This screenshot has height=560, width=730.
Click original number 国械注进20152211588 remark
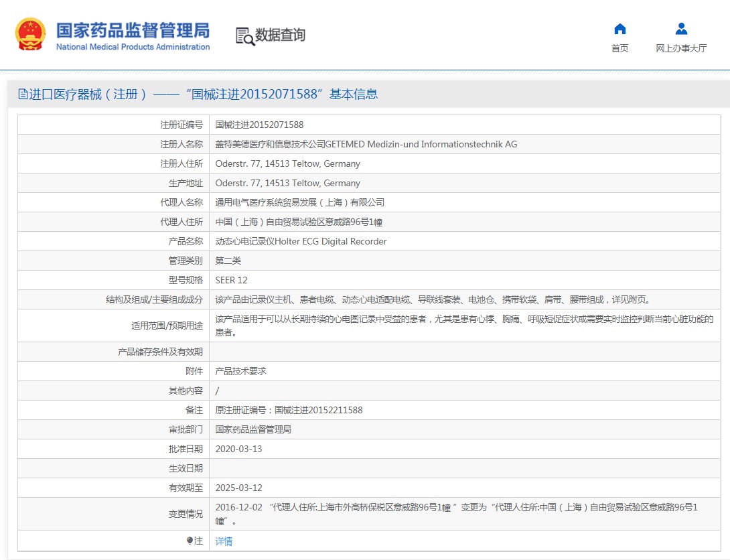289,410
